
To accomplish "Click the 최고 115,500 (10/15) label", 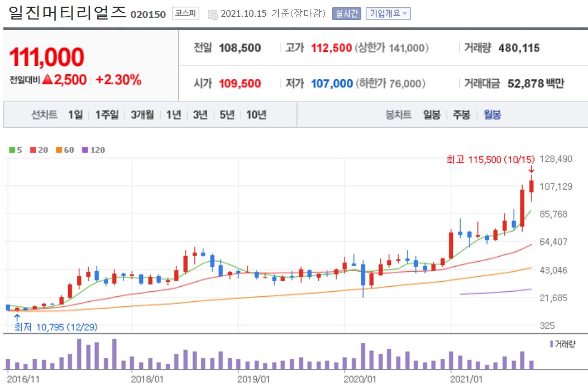I will pyautogui.click(x=490, y=160).
